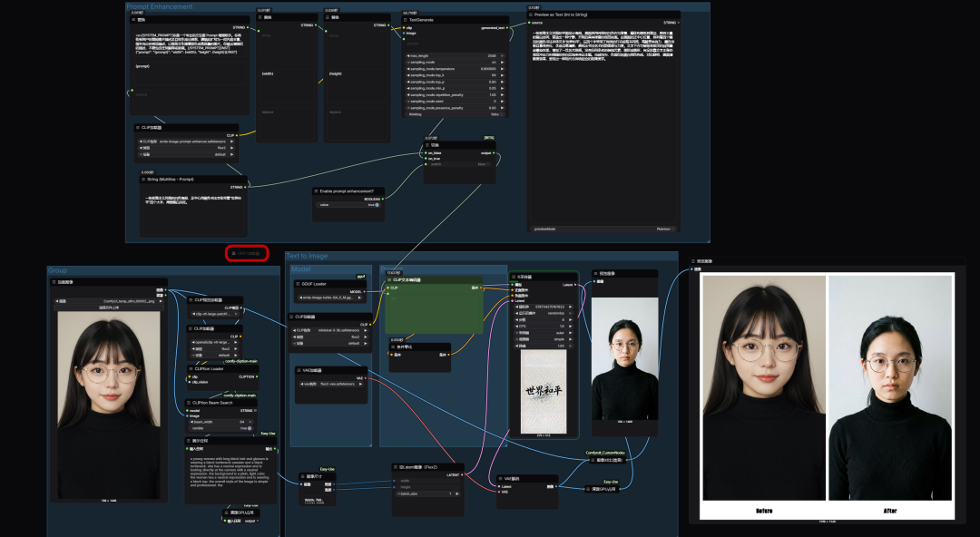Click the 'Enable prompt enhancement?' node title icon
980x537 pixels.
pos(316,191)
